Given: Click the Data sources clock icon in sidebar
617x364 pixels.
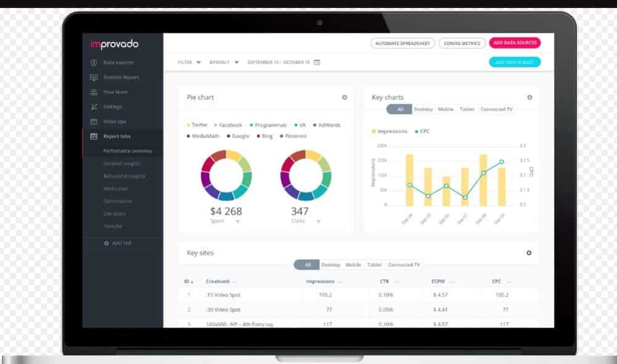Looking at the screenshot, I should [94, 62].
